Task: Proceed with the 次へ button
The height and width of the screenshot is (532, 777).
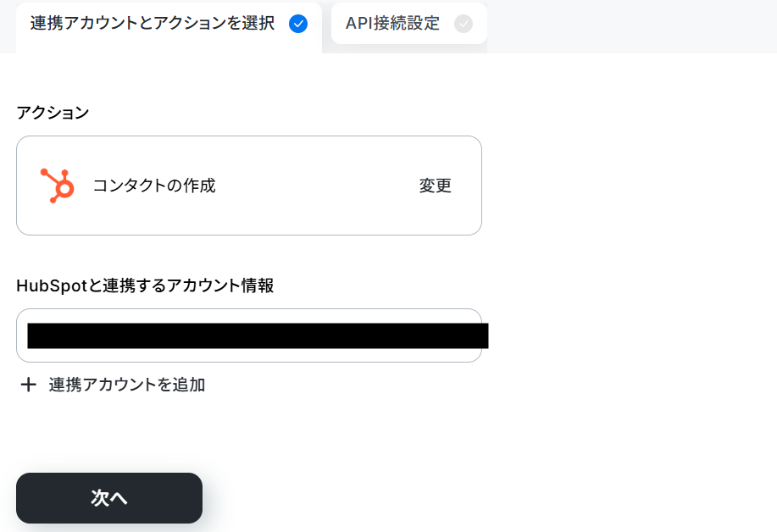Action: (x=109, y=498)
